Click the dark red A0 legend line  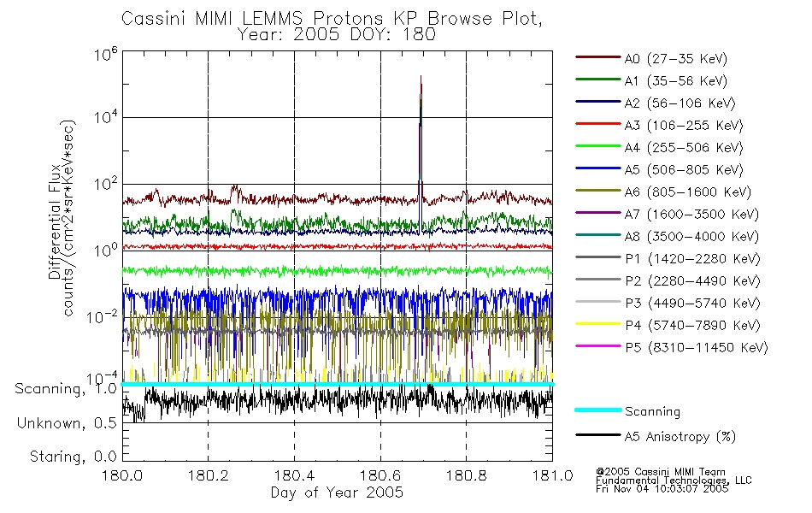pos(598,57)
